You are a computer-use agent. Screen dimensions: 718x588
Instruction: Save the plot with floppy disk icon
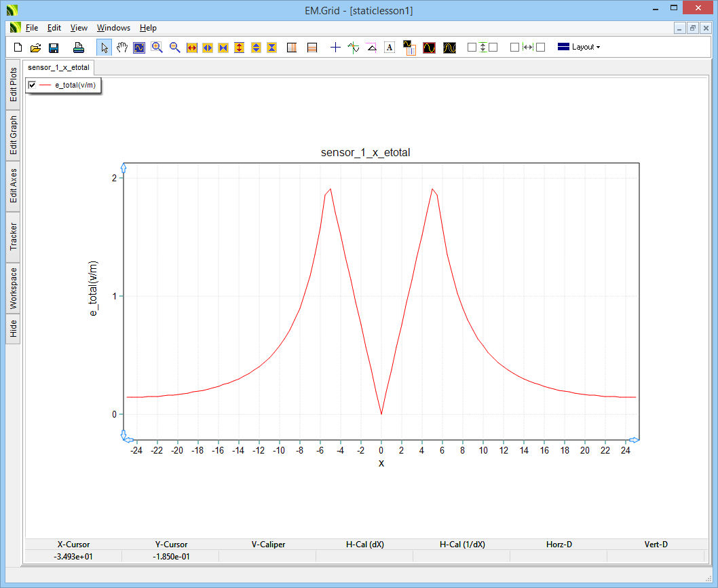tap(54, 48)
